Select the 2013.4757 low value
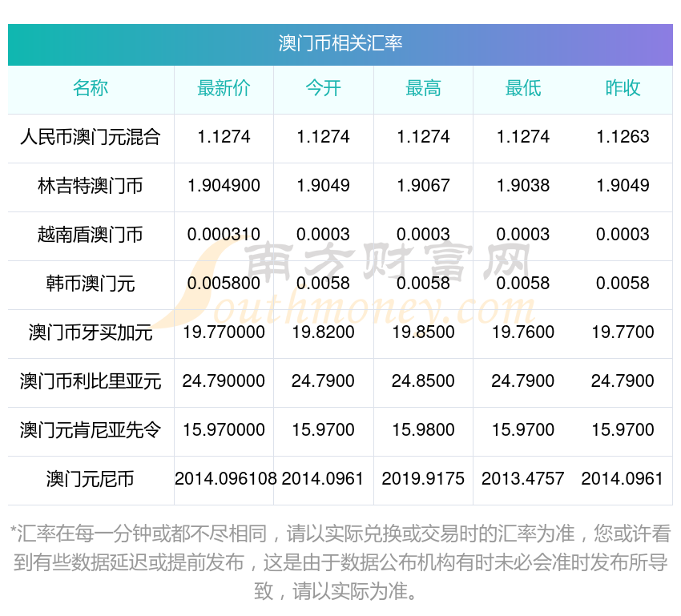This screenshot has width=681, height=616. (523, 479)
